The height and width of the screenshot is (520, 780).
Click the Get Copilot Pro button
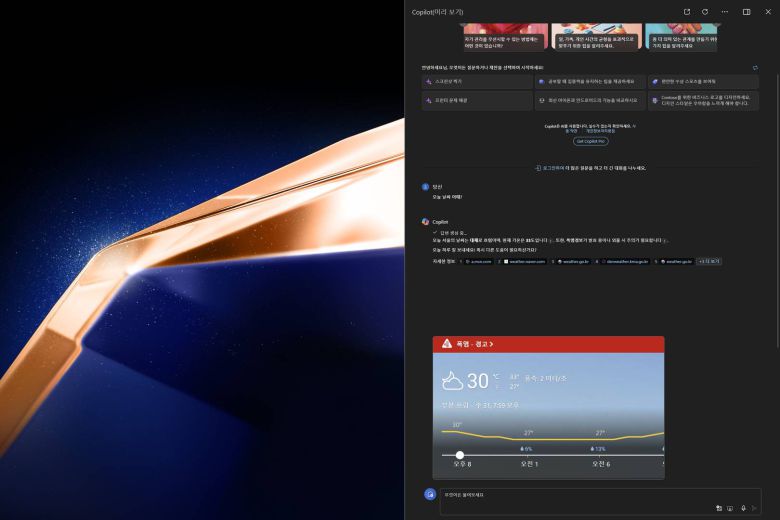pos(590,141)
